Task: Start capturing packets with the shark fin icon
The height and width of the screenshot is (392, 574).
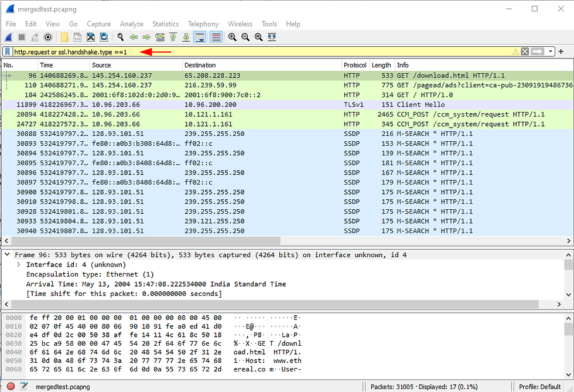Action: [9, 37]
